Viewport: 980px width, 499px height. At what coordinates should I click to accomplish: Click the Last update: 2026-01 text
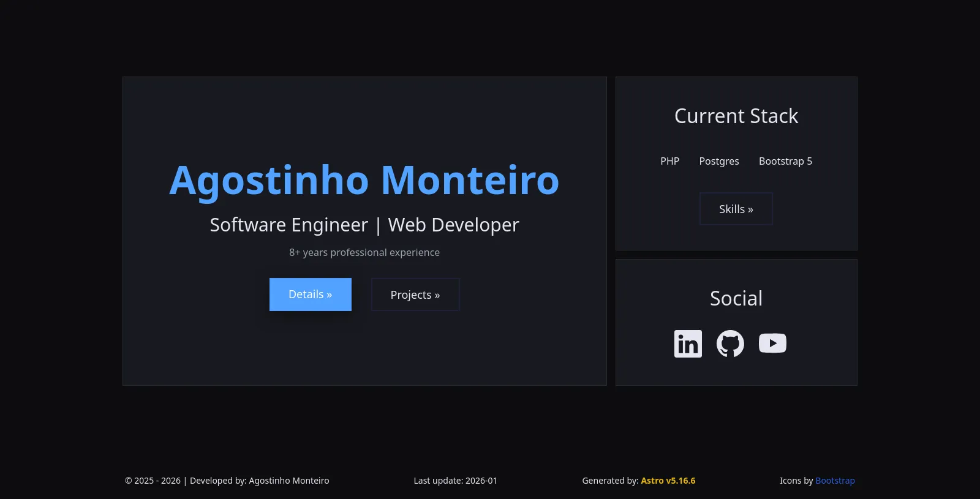tap(456, 481)
